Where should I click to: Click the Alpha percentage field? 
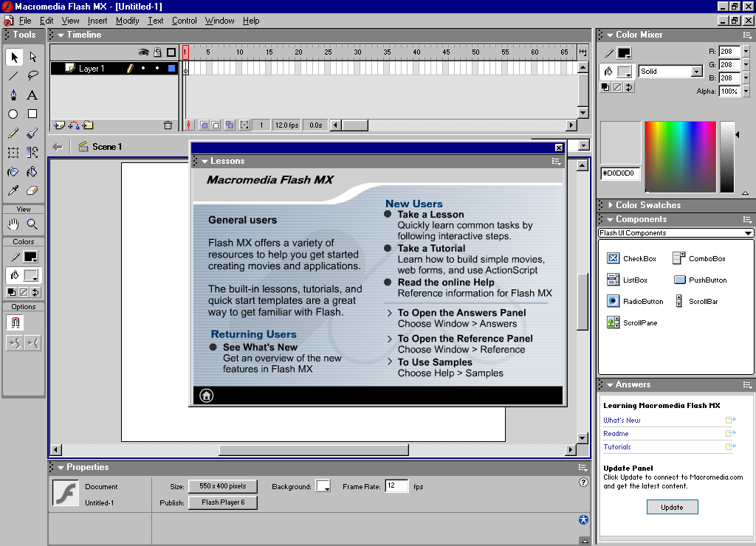coord(730,91)
